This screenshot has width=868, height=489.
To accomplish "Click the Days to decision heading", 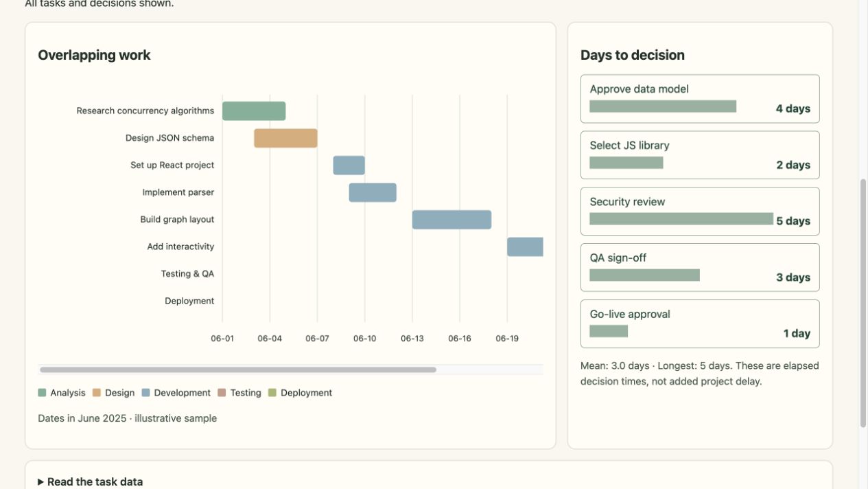I will point(633,55).
